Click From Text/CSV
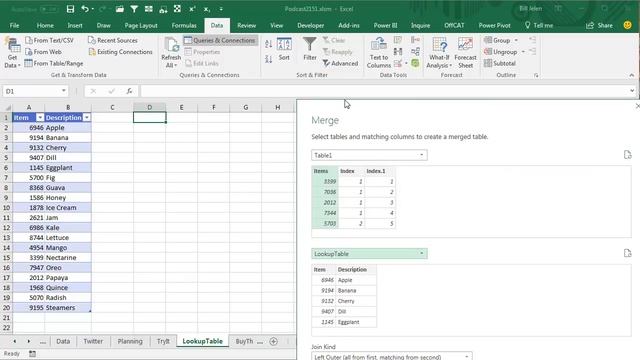 click(49, 40)
